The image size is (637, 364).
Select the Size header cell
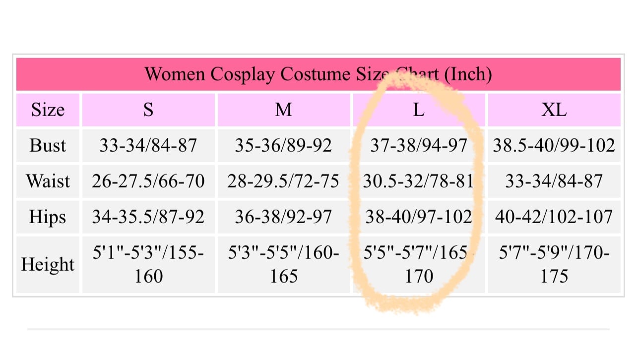(48, 110)
